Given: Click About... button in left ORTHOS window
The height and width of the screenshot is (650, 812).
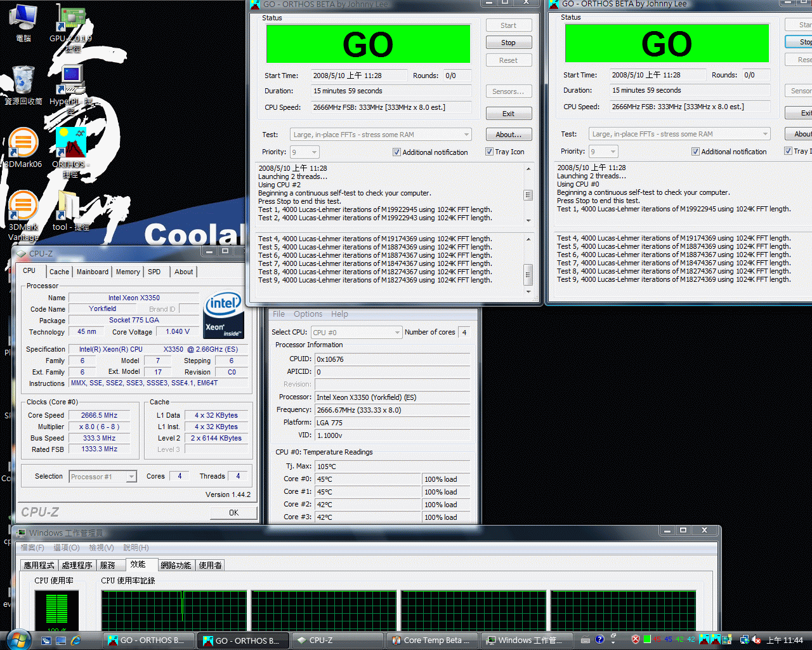Looking at the screenshot, I should [x=509, y=135].
